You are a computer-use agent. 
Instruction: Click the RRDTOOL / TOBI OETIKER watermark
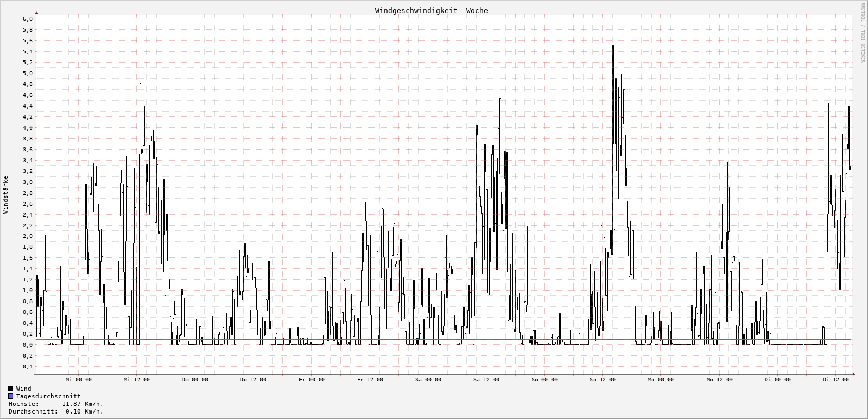[863, 33]
